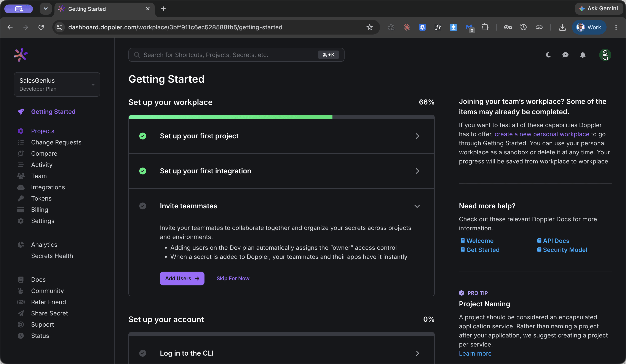
Task: Open browser downloads icon
Action: pyautogui.click(x=562, y=27)
